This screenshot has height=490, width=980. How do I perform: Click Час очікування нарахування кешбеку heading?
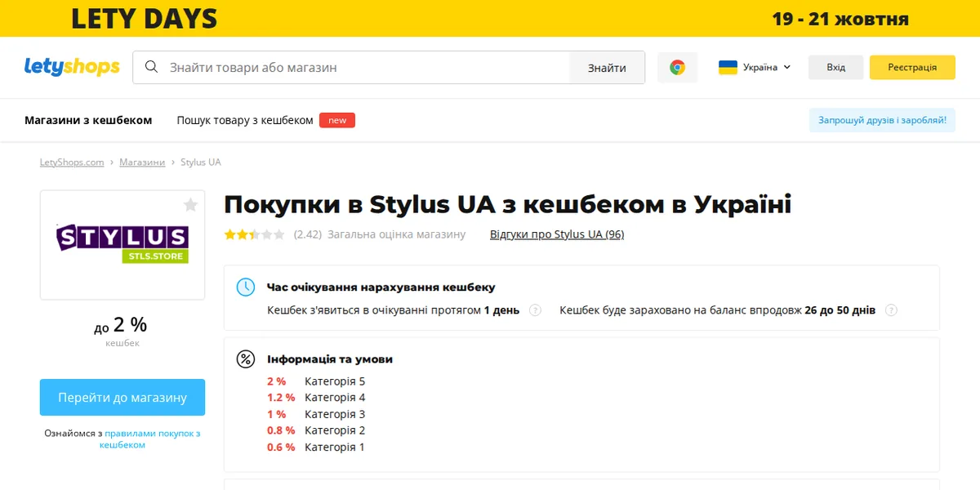[381, 287]
